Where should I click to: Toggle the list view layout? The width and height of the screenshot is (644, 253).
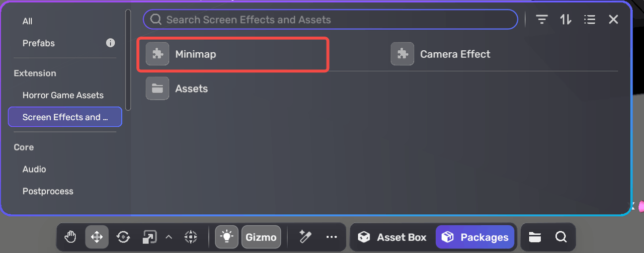[x=590, y=20]
